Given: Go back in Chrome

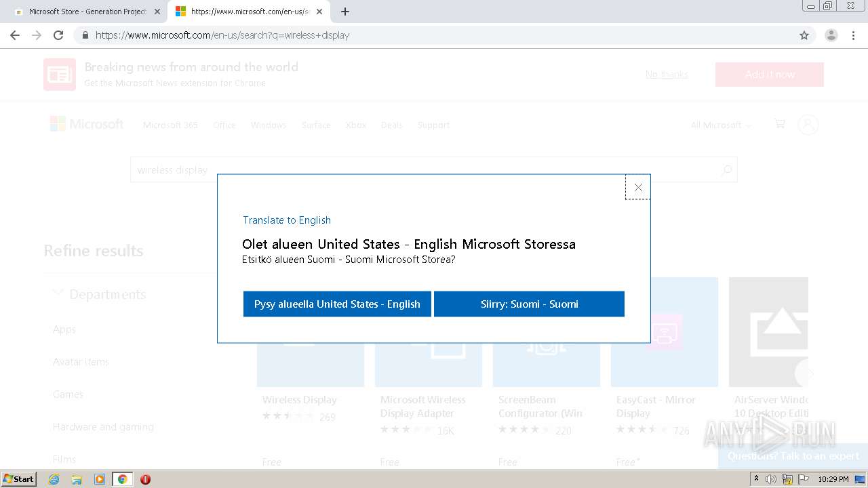Looking at the screenshot, I should [15, 35].
